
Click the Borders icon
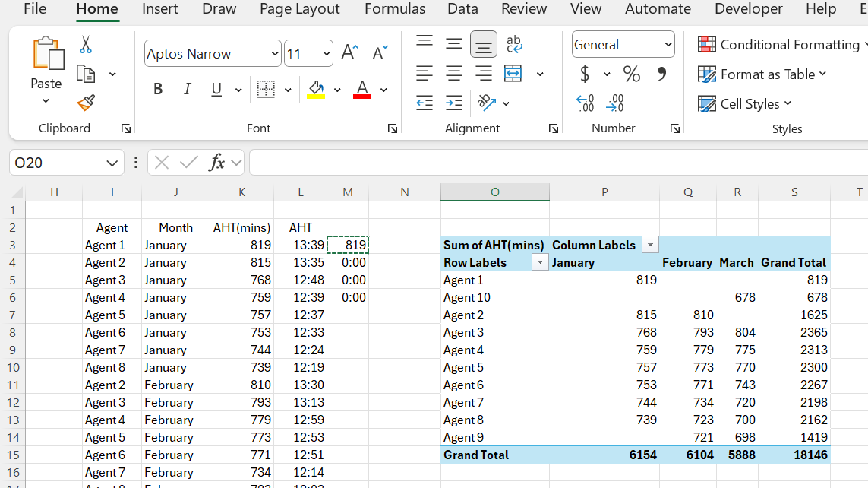point(266,89)
